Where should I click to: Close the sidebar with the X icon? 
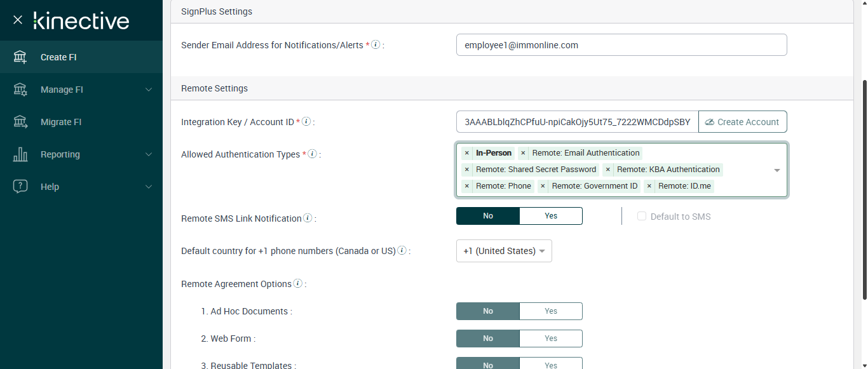point(18,20)
